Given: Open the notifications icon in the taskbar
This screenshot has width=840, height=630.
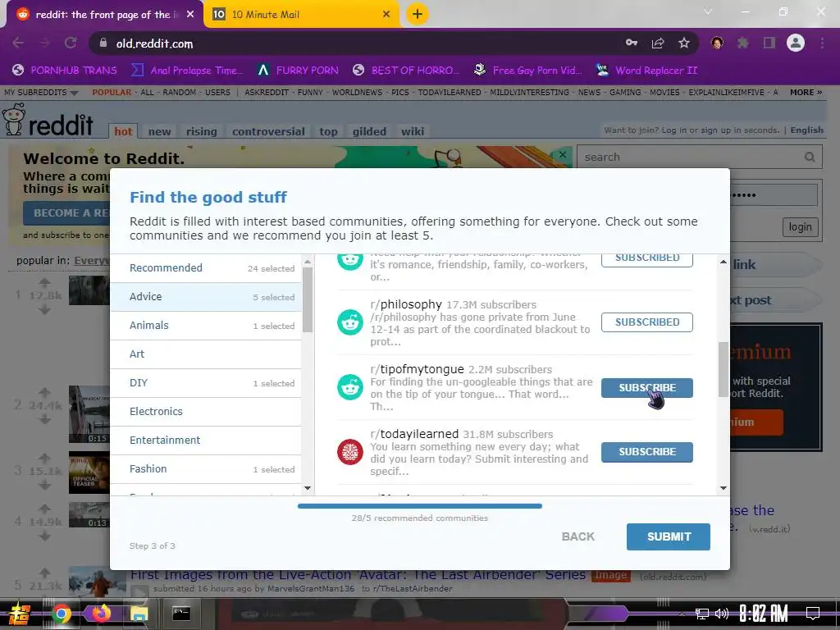Looking at the screenshot, I should point(813,613).
